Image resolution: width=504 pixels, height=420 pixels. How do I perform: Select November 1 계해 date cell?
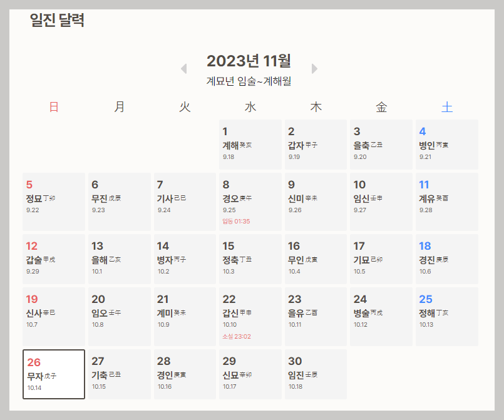click(250, 144)
